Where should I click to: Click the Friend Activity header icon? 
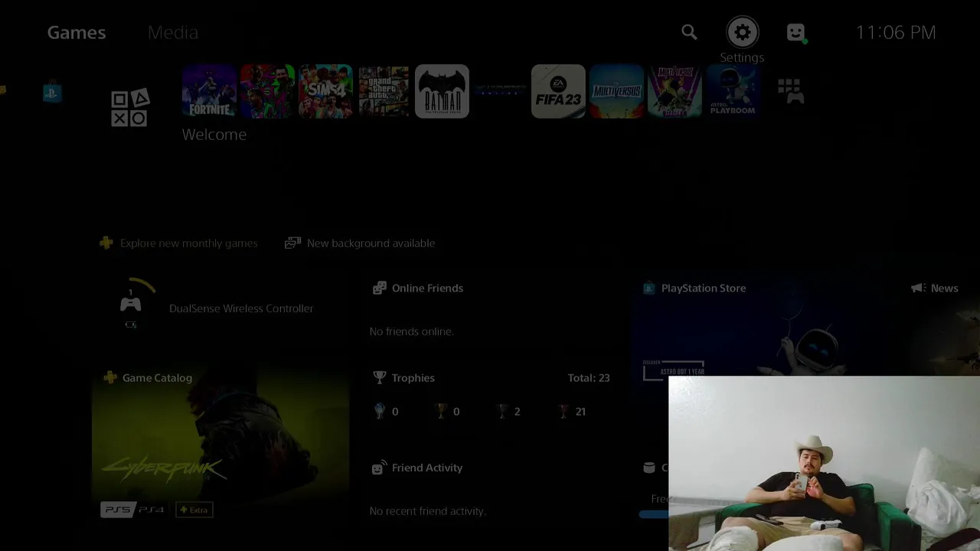378,468
